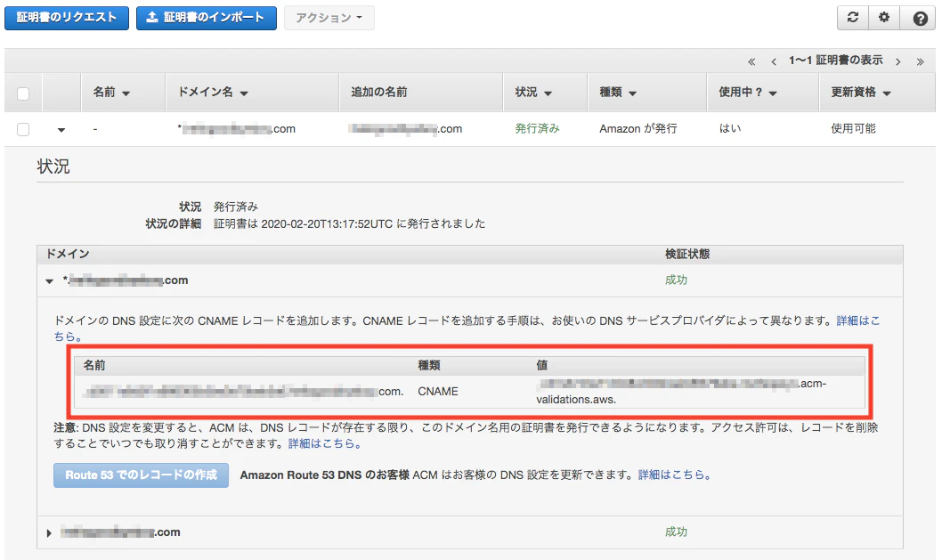The width and height of the screenshot is (942, 560).
Task: Click the 使用可能 renewal eligibility cell
Action: (x=853, y=128)
